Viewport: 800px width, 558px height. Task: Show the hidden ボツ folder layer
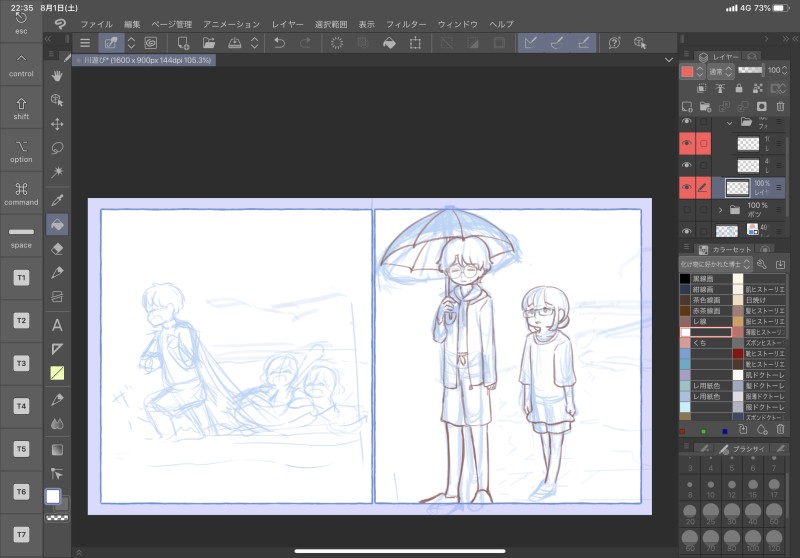687,209
